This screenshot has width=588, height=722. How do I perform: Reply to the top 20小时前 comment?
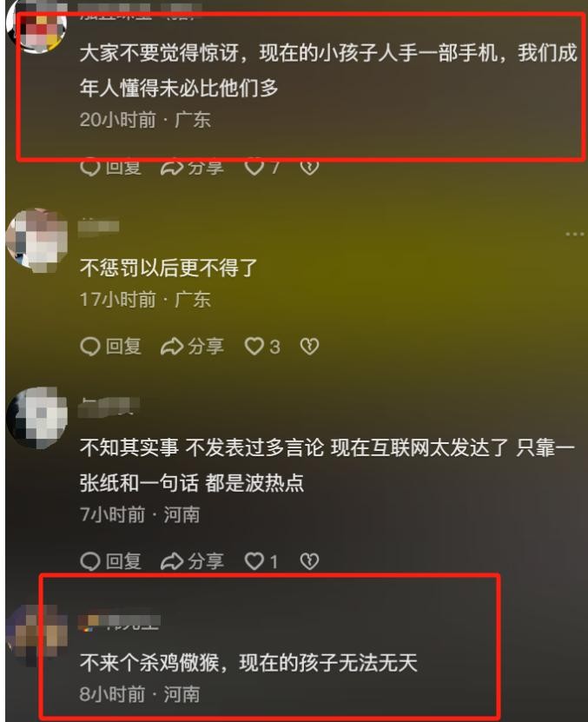pyautogui.click(x=110, y=168)
